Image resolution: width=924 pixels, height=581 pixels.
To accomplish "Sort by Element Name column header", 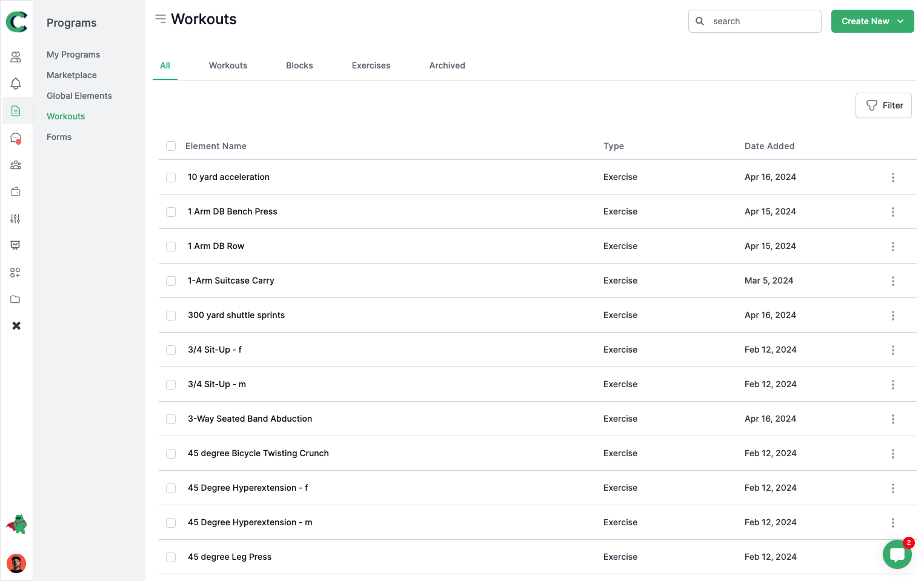I will pyautogui.click(x=216, y=146).
